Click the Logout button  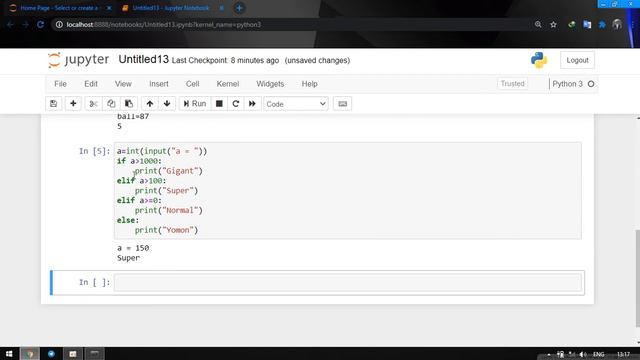(x=577, y=60)
